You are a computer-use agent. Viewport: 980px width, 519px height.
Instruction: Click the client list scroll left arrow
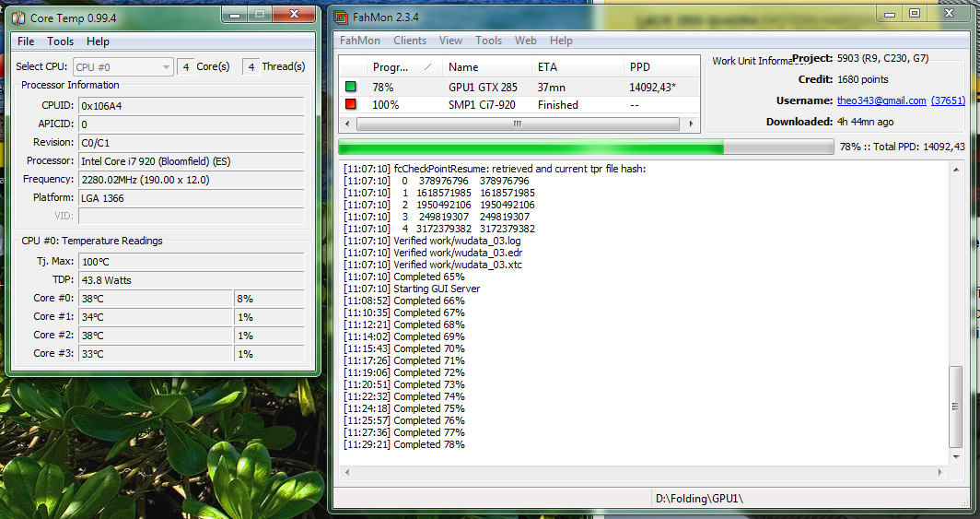pyautogui.click(x=346, y=124)
